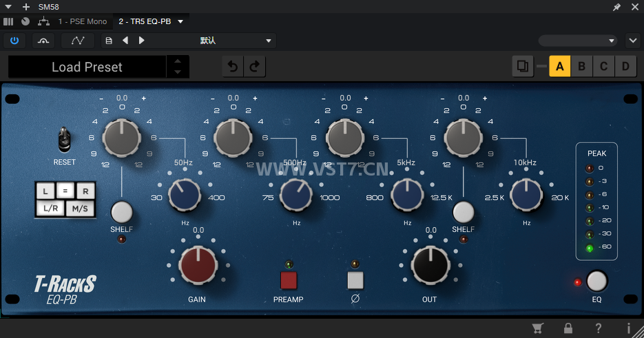Screen dimensions: 644x338
Task: Click the 50Hz frequency knob
Action: [x=185, y=195]
